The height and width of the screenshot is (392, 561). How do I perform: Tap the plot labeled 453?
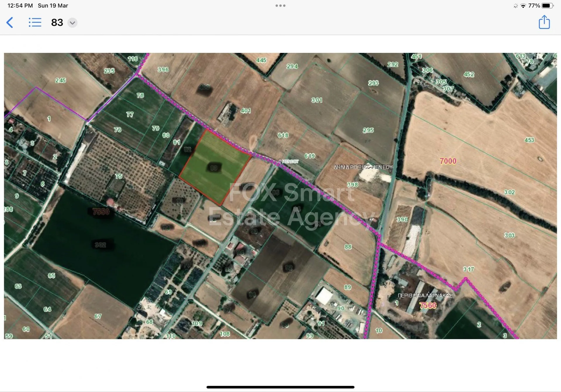click(529, 140)
